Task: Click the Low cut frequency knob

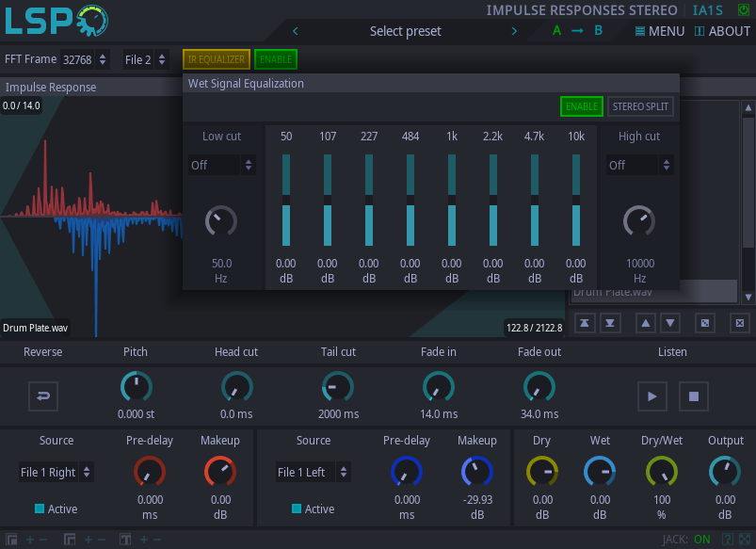Action: click(x=221, y=221)
